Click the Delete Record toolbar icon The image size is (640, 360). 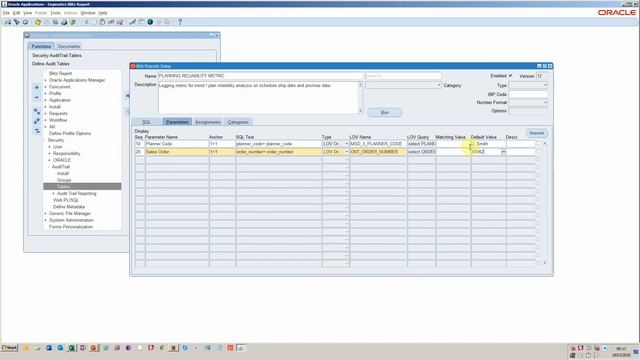point(120,22)
